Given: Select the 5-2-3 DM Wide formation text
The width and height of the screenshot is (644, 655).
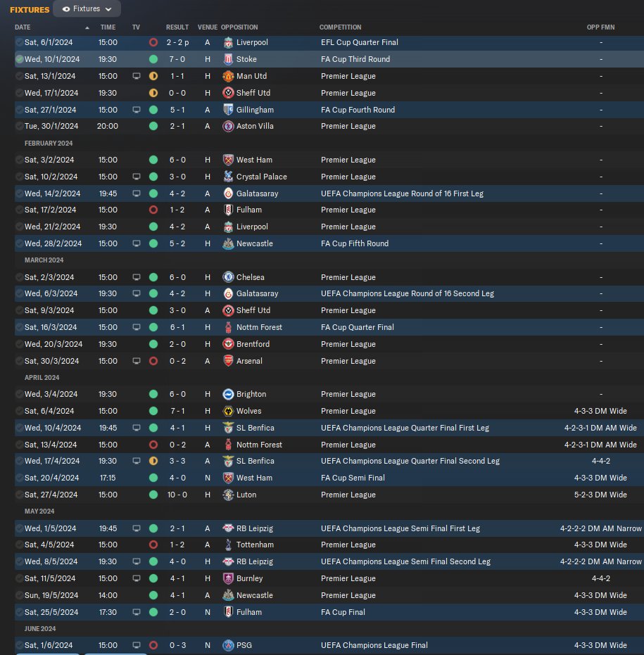Looking at the screenshot, I should 600,495.
